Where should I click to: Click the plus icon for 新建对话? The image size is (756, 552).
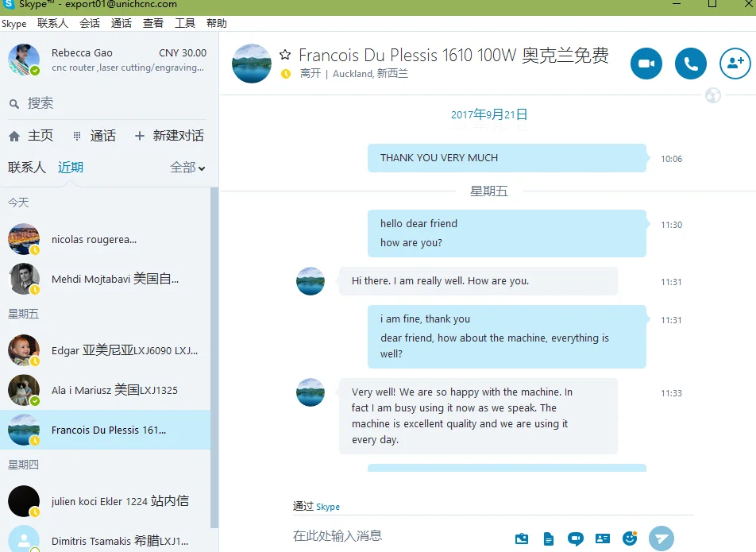(x=139, y=136)
